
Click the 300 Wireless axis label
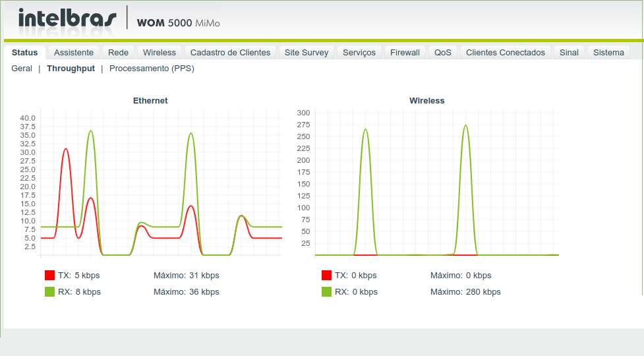(303, 113)
